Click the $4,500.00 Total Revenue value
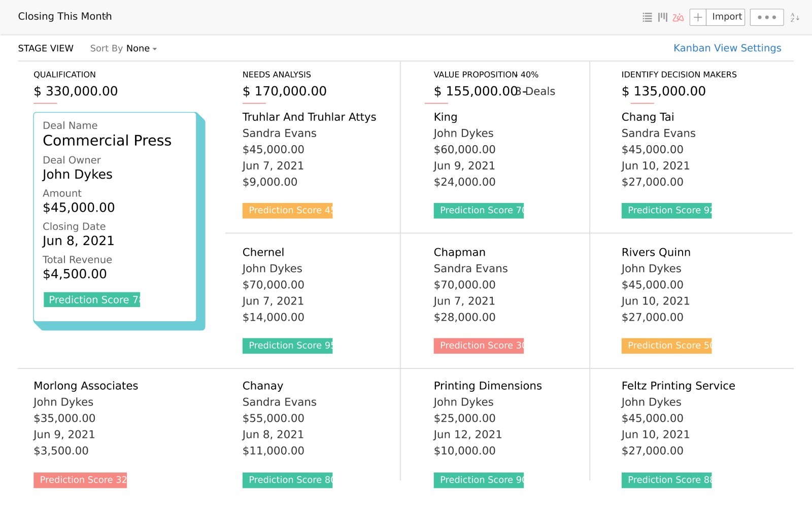Image resolution: width=812 pixels, height=506 pixels. (75, 274)
